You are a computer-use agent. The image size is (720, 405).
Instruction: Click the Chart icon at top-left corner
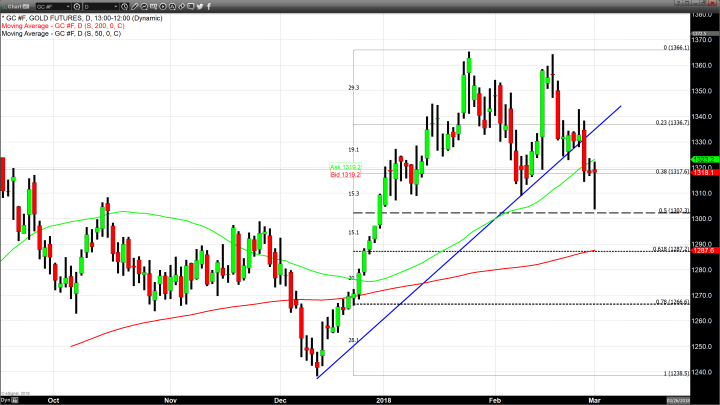[x=6, y=5]
